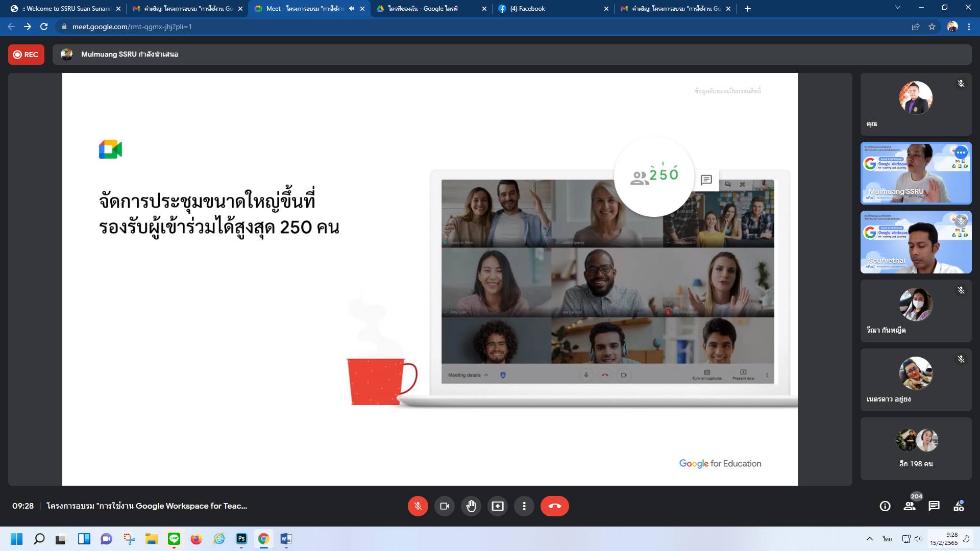
Task: Open the LINE app from taskbar
Action: [174, 539]
